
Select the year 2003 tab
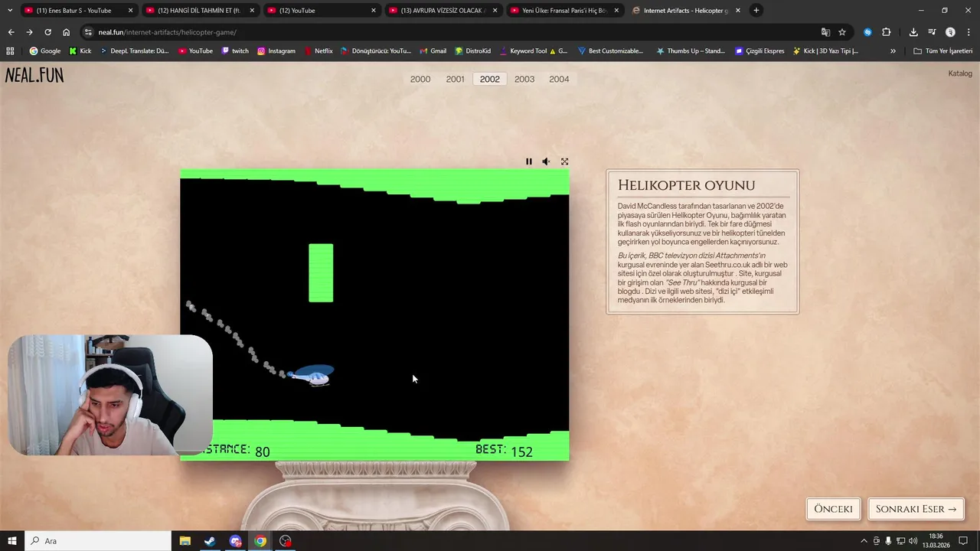click(x=524, y=79)
